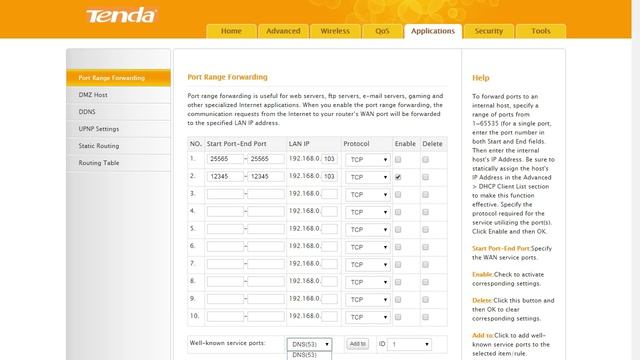Viewport: 640px width, 360px height.
Task: Open the Security tab
Action: (489, 31)
